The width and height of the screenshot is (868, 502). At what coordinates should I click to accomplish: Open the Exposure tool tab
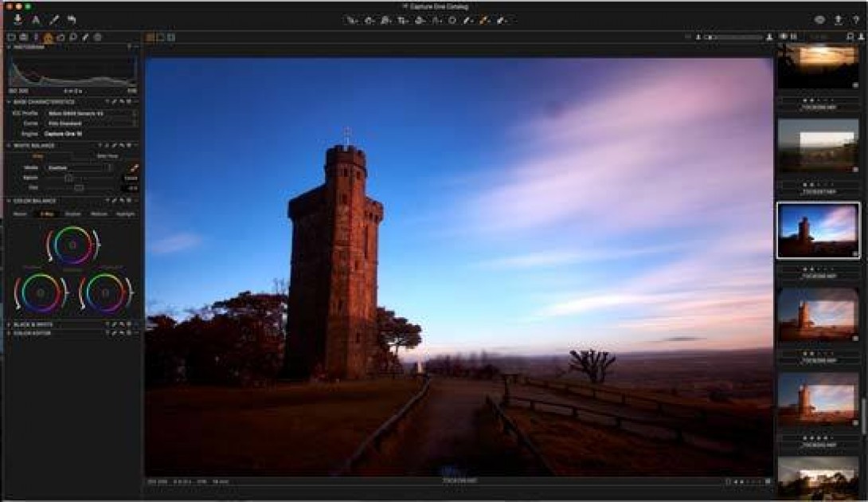[61, 37]
